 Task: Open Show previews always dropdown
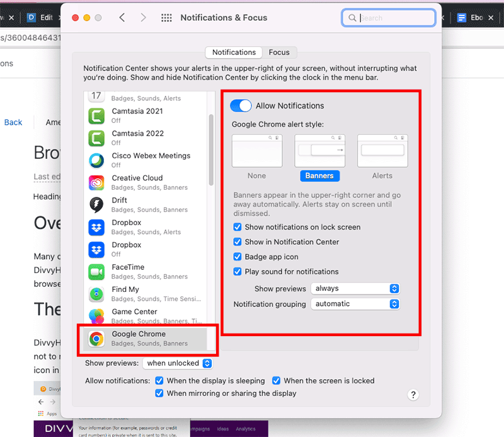355,288
